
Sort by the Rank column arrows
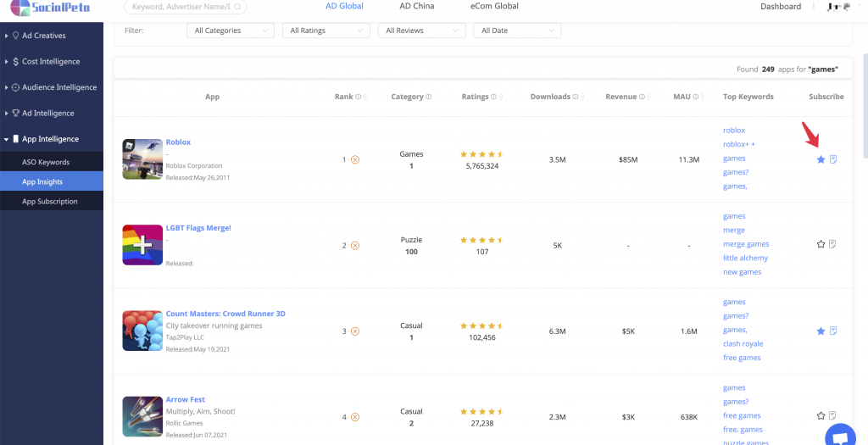point(364,97)
